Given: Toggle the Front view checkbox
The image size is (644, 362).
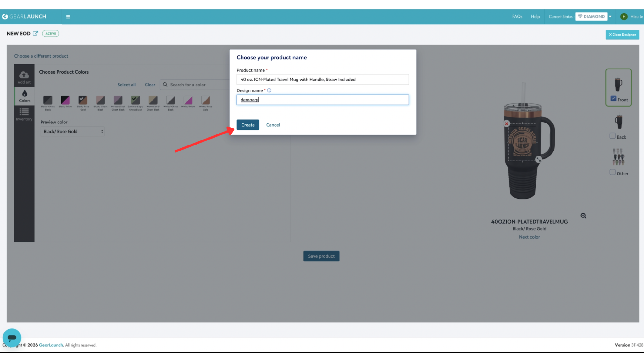Looking at the screenshot, I should click(x=613, y=99).
